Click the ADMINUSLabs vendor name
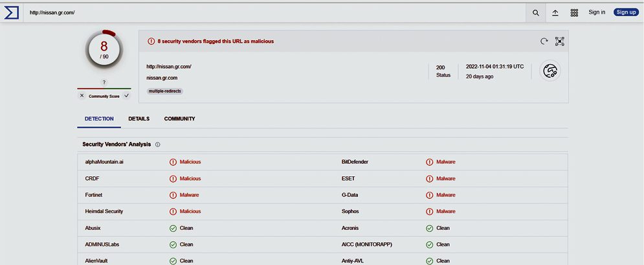This screenshot has height=265, width=644. [x=102, y=244]
